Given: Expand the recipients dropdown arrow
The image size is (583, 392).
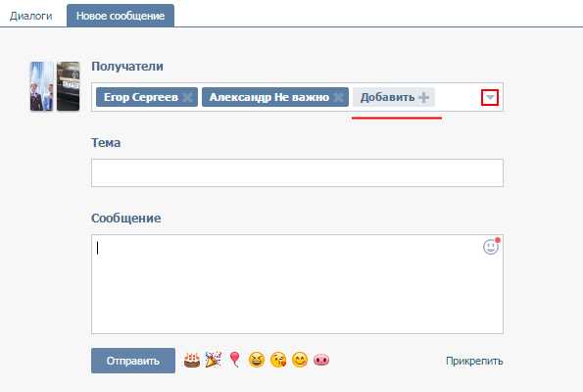Looking at the screenshot, I should [490, 97].
